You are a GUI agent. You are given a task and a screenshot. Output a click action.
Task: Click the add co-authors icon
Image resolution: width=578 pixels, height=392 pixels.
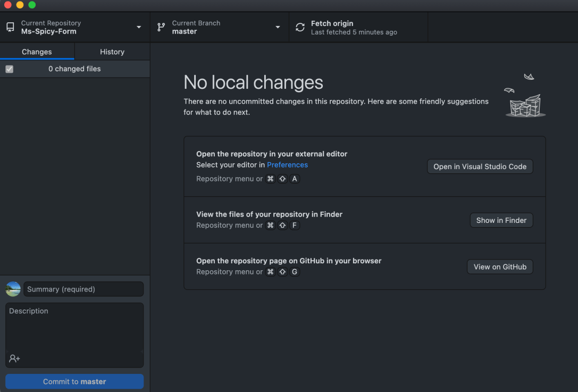point(14,358)
